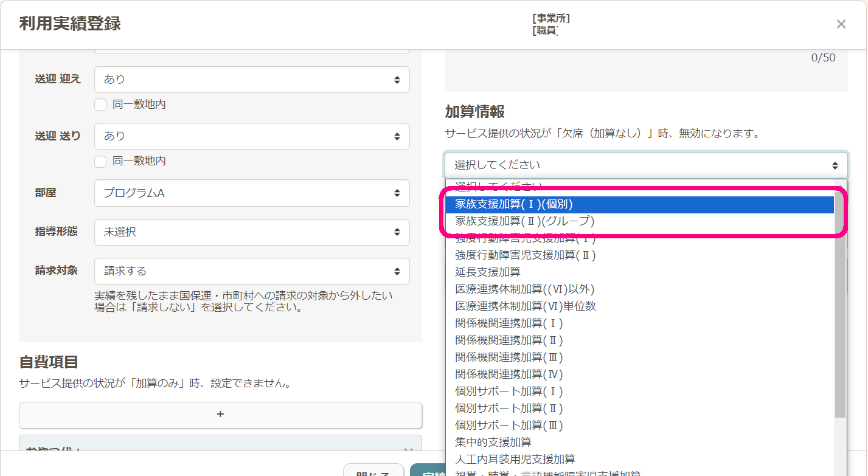Viewport: 868px width, 476px height.
Task: Open the 指導形態 dropdown
Action: tap(251, 232)
